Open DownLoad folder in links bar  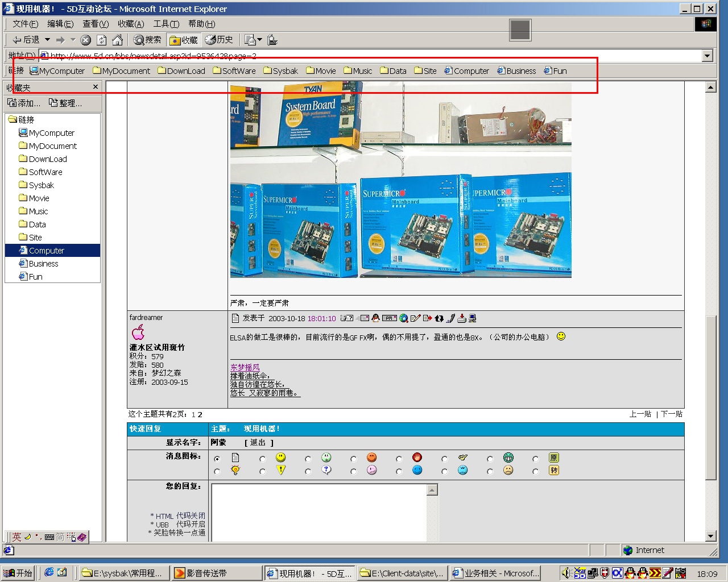click(181, 71)
